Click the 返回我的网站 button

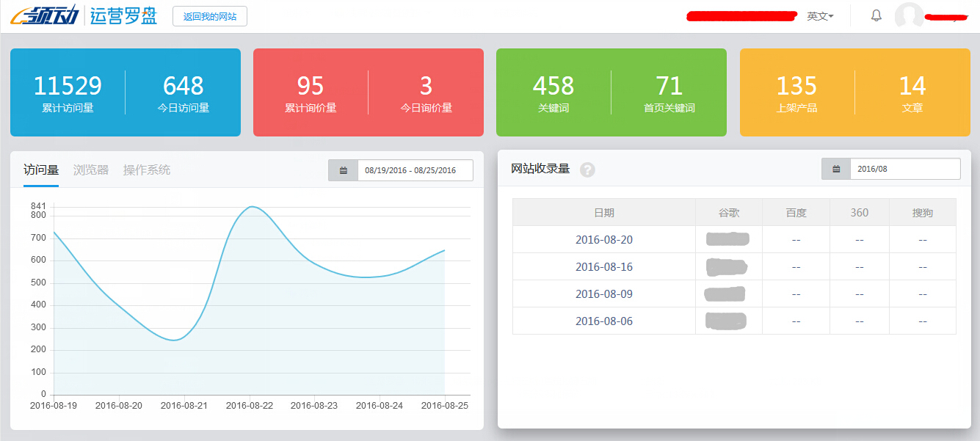click(209, 15)
